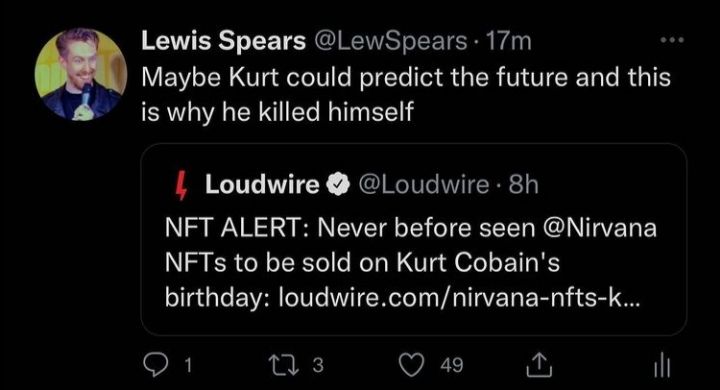720x390 pixels.
Task: Click Loudwire verified checkmark badge
Action: (338, 185)
